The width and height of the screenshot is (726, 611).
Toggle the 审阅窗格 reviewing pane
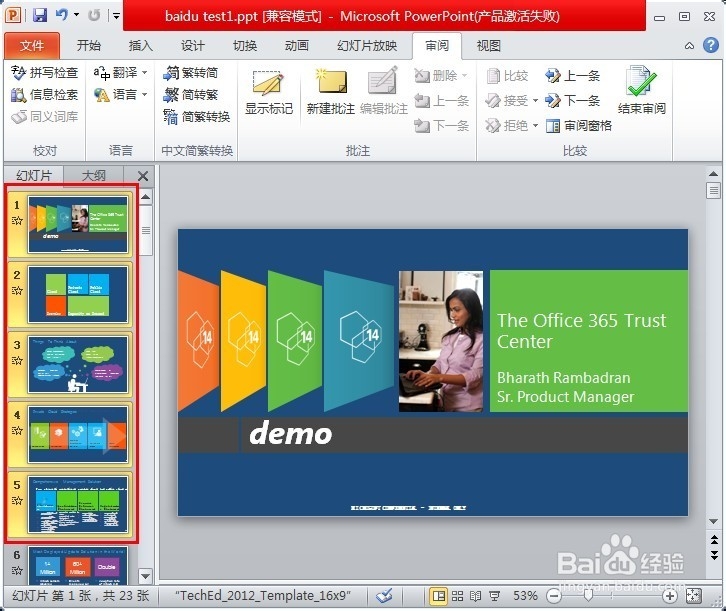579,125
